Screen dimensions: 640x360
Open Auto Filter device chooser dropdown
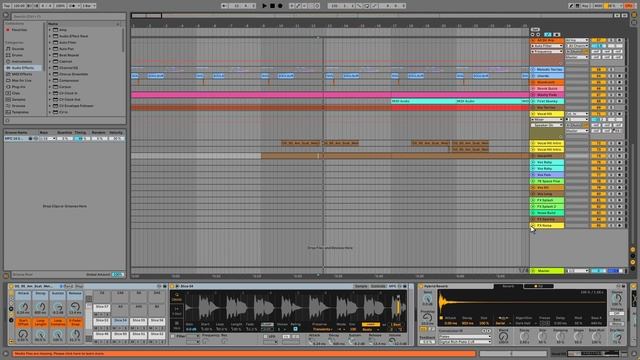pos(547,46)
